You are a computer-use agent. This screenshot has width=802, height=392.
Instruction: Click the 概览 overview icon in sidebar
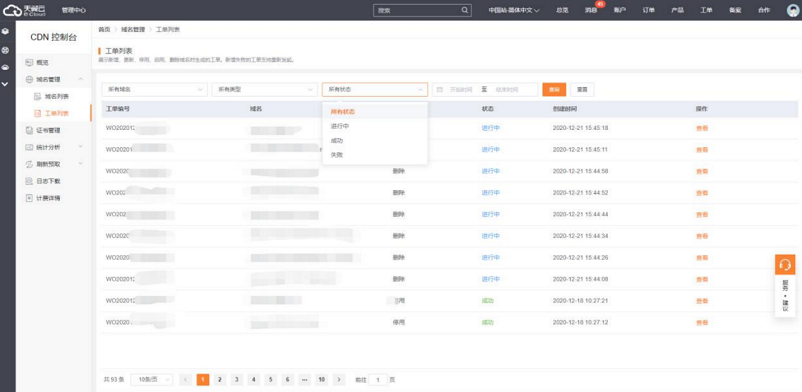[x=29, y=62]
